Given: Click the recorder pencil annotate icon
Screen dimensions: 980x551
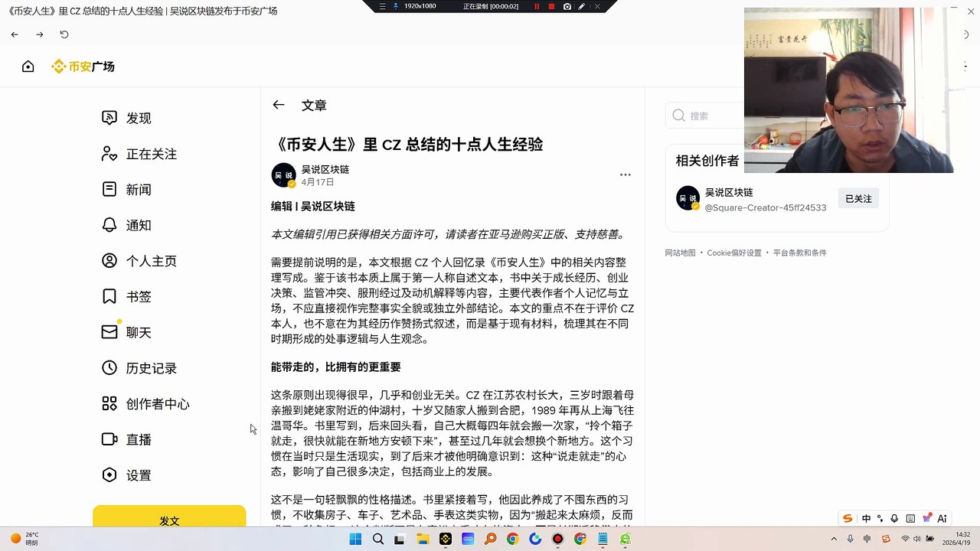Looking at the screenshot, I should (x=582, y=6).
